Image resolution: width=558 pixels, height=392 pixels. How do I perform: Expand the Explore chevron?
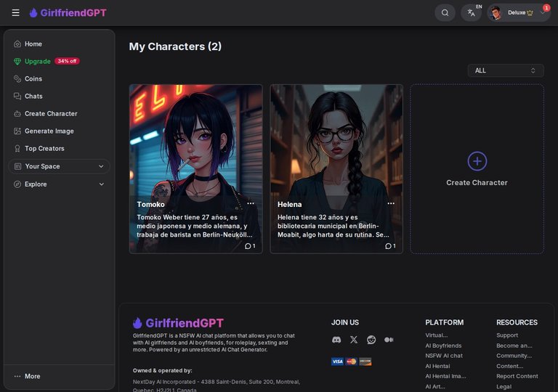pos(102,184)
